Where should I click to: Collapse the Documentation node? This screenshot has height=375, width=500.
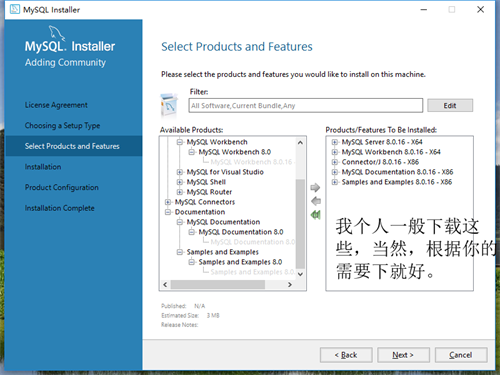coord(168,212)
